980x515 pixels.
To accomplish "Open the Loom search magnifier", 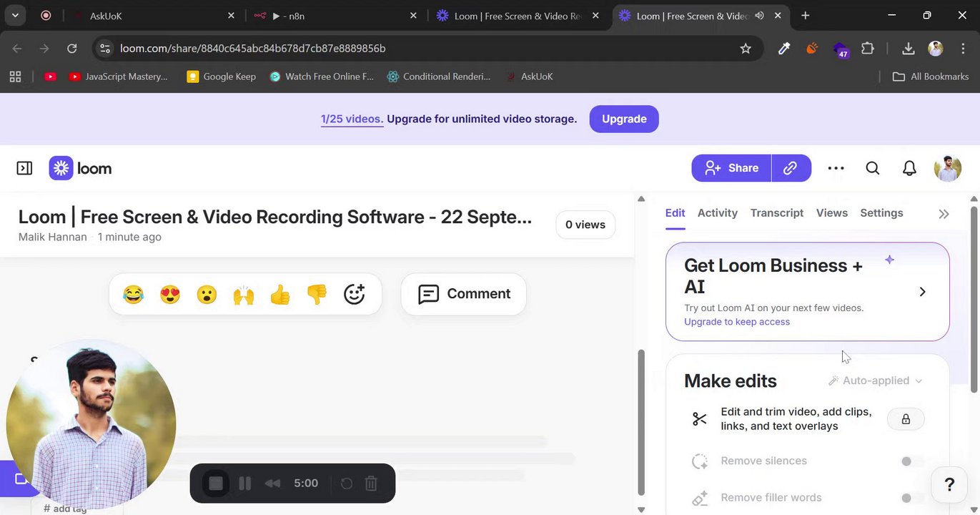I will click(x=873, y=168).
